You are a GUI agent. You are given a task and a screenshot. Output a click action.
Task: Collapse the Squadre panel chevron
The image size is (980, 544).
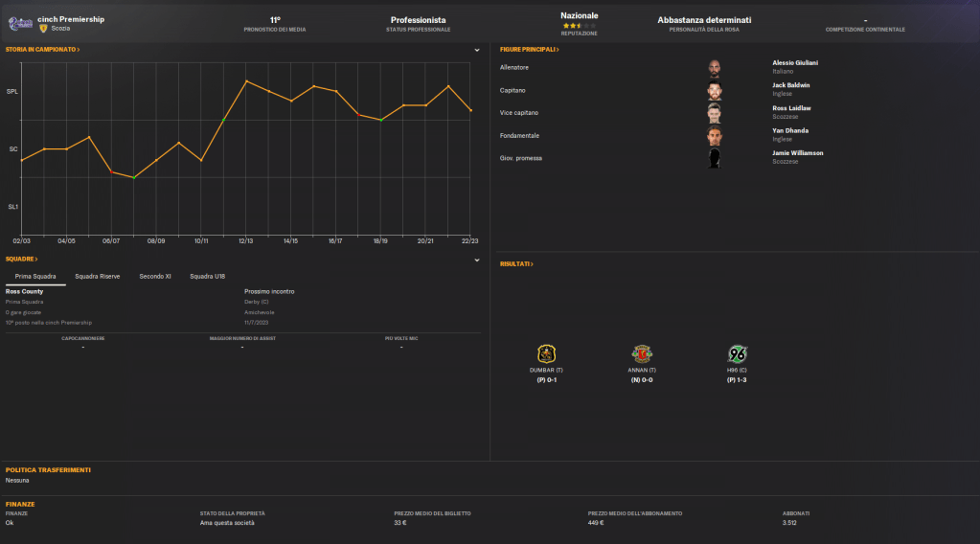pyautogui.click(x=476, y=260)
